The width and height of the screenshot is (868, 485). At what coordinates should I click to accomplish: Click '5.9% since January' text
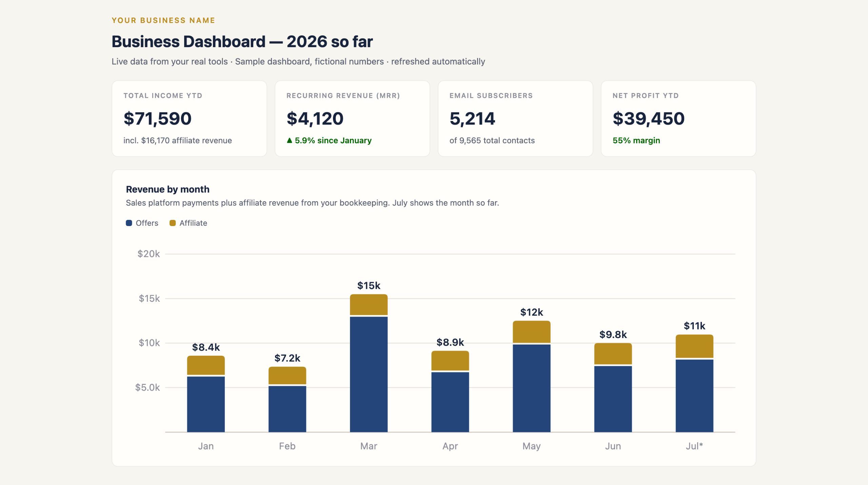pyautogui.click(x=333, y=141)
